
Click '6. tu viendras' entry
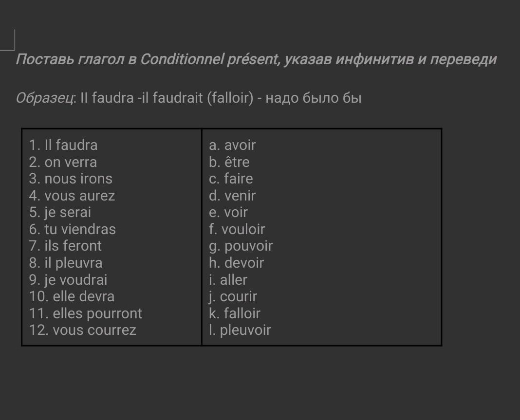click(x=73, y=229)
